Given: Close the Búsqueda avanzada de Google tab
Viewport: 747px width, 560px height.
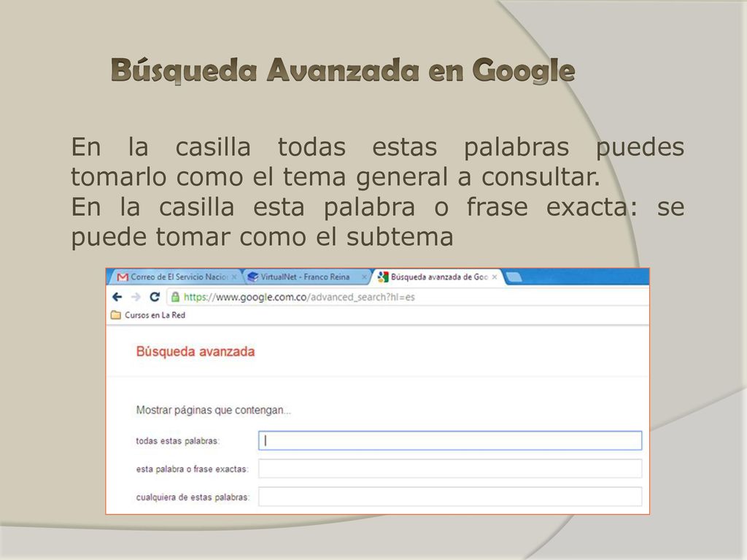Looking at the screenshot, I should pyautogui.click(x=495, y=276).
